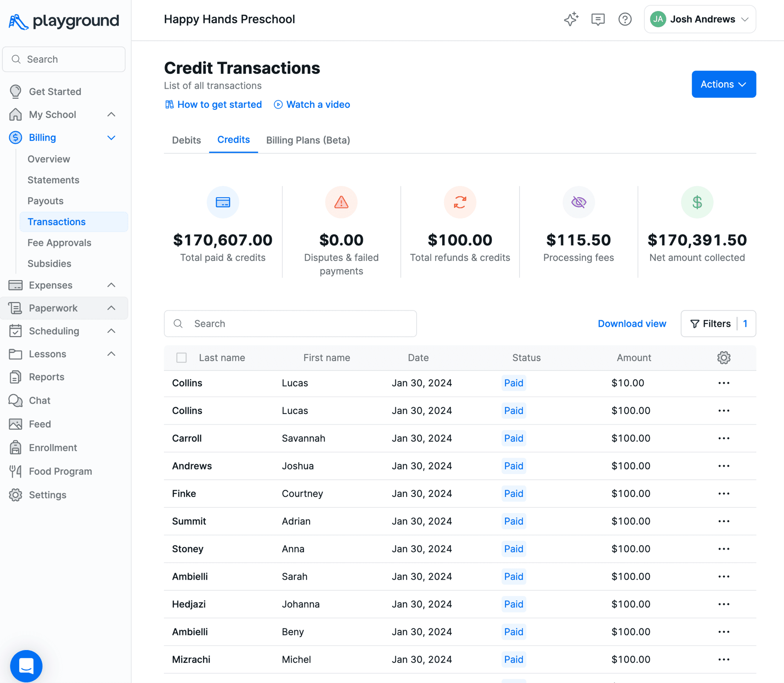Check the select-all checkbox in the table header
The width and height of the screenshot is (784, 683).
click(x=181, y=357)
